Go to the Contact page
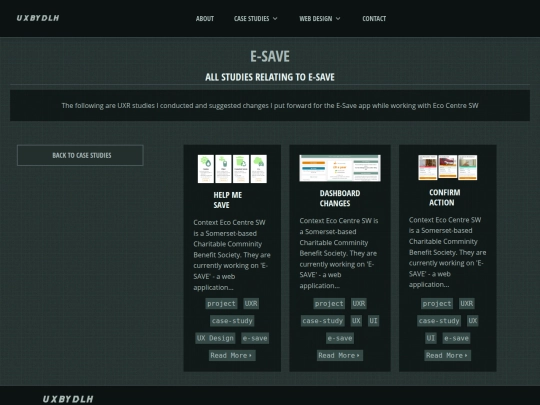Viewport: 540px width, 405px height. (374, 19)
